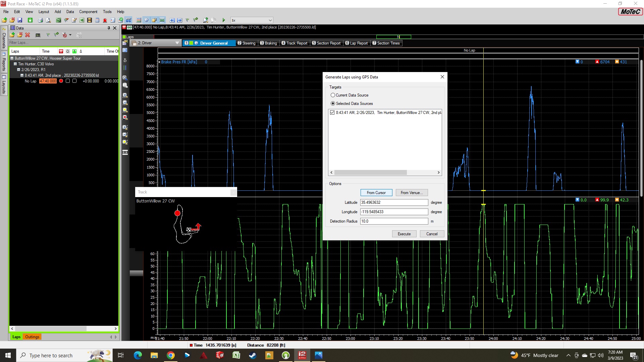Click the delta symbol icon on graph sidebar

pos(125,60)
